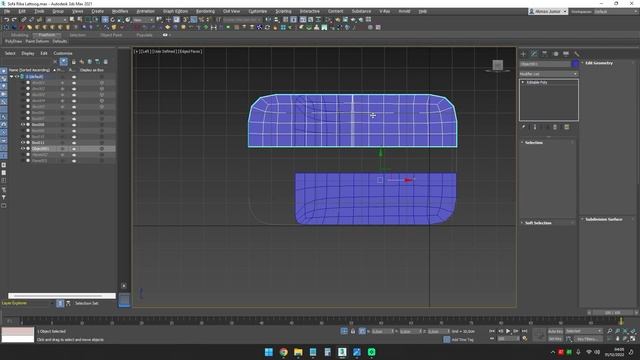Activate the Select and Rotate tool

pyautogui.click(x=113, y=19)
